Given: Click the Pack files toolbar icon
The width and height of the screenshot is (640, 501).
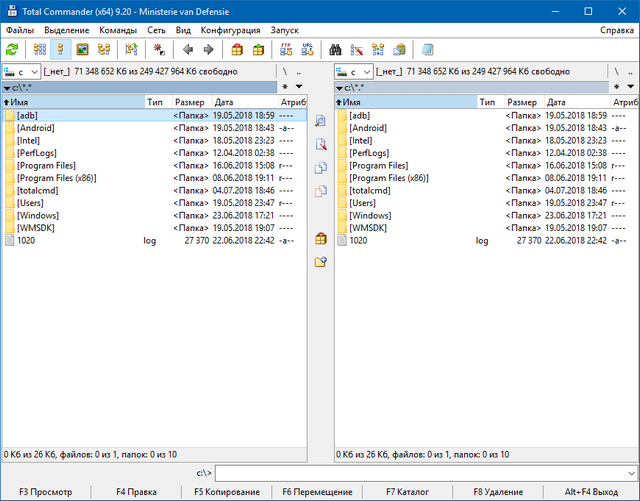Looking at the screenshot, I should click(237, 49).
